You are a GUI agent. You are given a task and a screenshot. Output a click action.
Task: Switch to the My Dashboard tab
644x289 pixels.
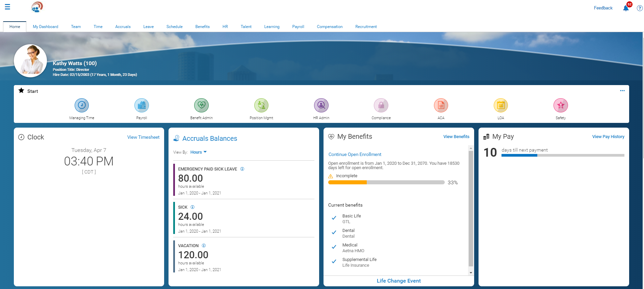coord(45,27)
